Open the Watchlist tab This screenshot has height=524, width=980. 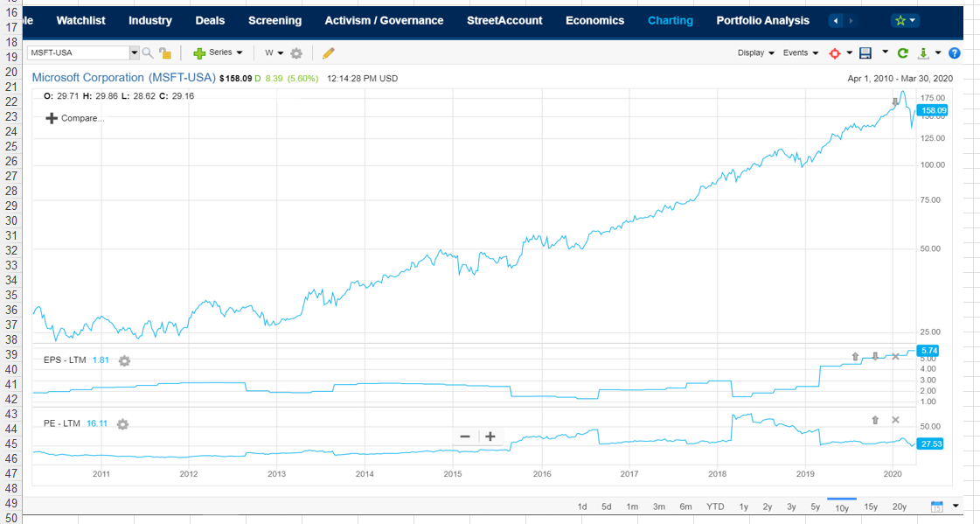click(x=80, y=21)
